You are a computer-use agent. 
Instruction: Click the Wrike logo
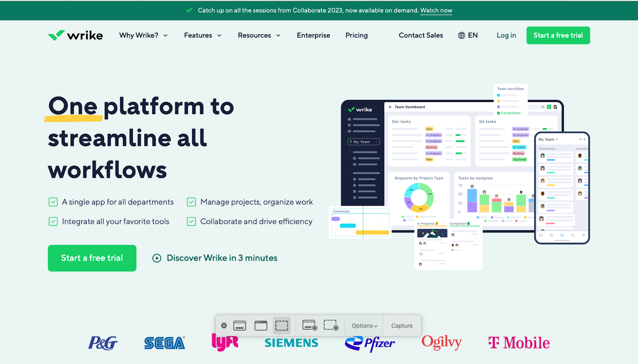75,35
